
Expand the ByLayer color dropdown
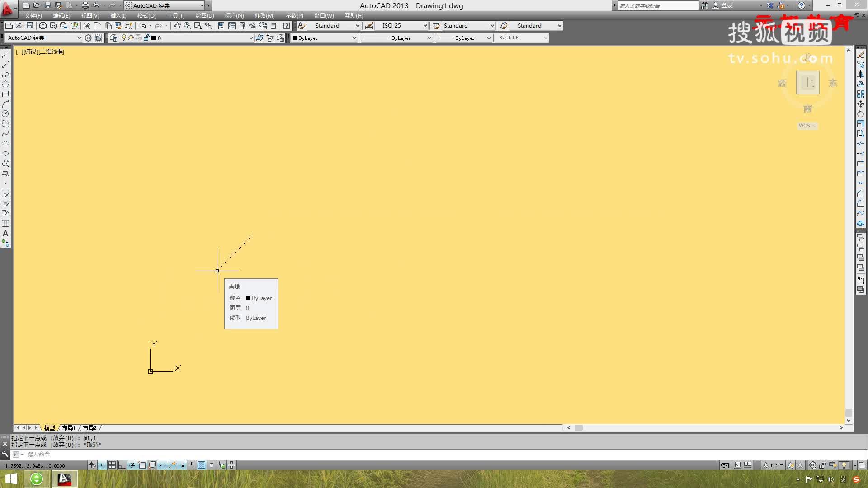pos(354,38)
